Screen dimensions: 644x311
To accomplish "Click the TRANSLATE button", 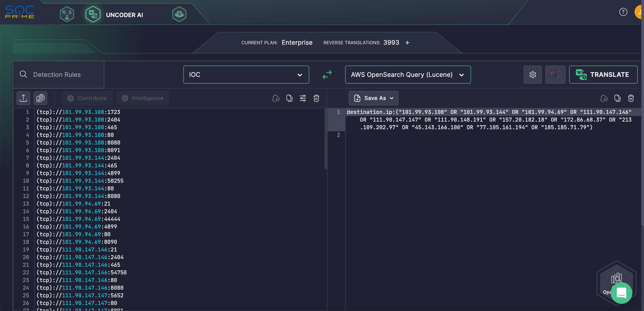I will pos(603,74).
